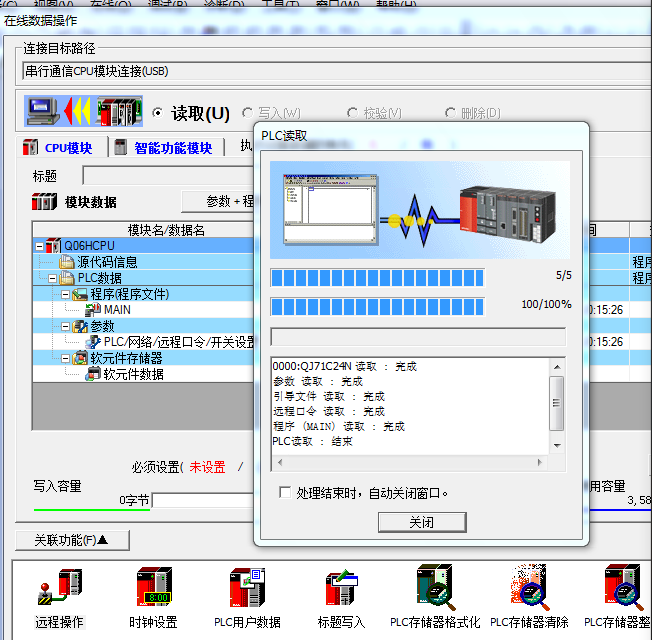Collapse the PLC数据 tree node
Screen dimensions: 652x640
click(53, 278)
